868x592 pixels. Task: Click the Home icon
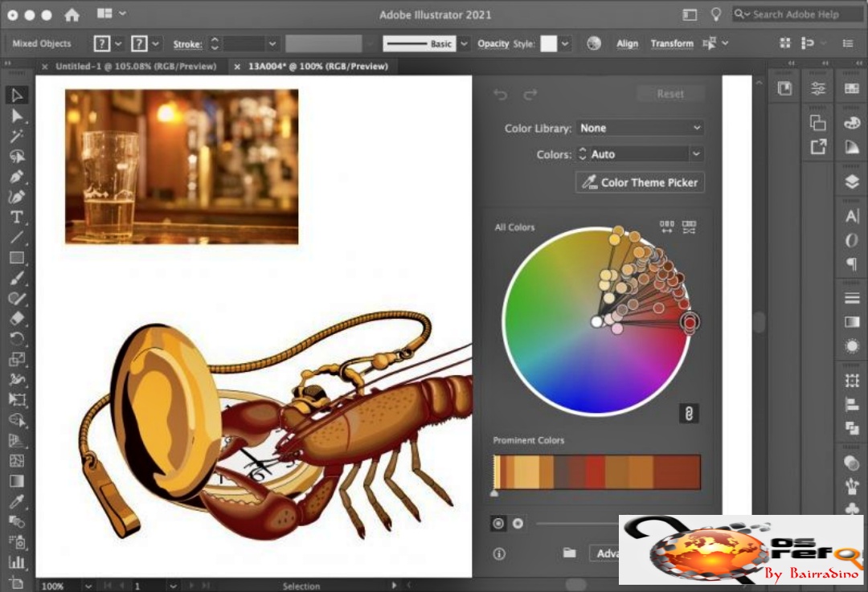point(72,15)
